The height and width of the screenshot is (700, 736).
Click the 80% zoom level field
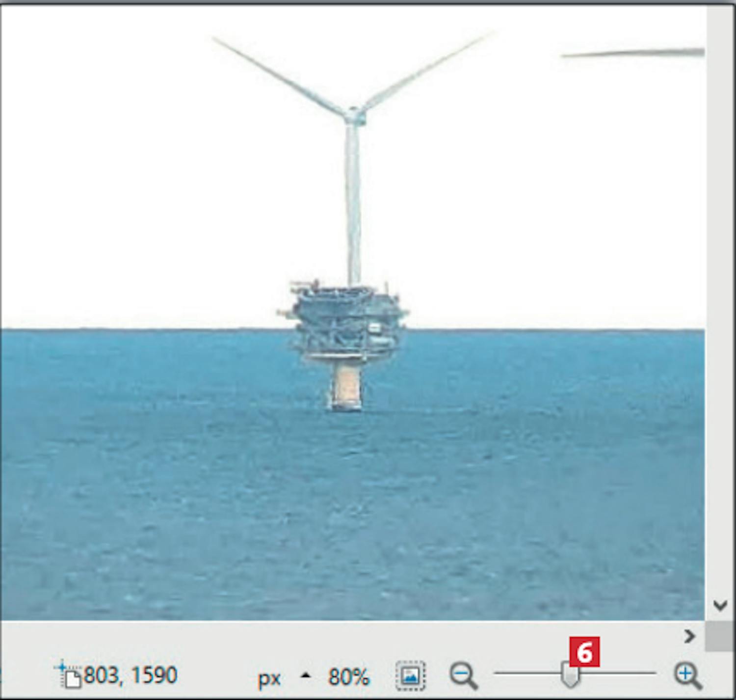click(348, 677)
